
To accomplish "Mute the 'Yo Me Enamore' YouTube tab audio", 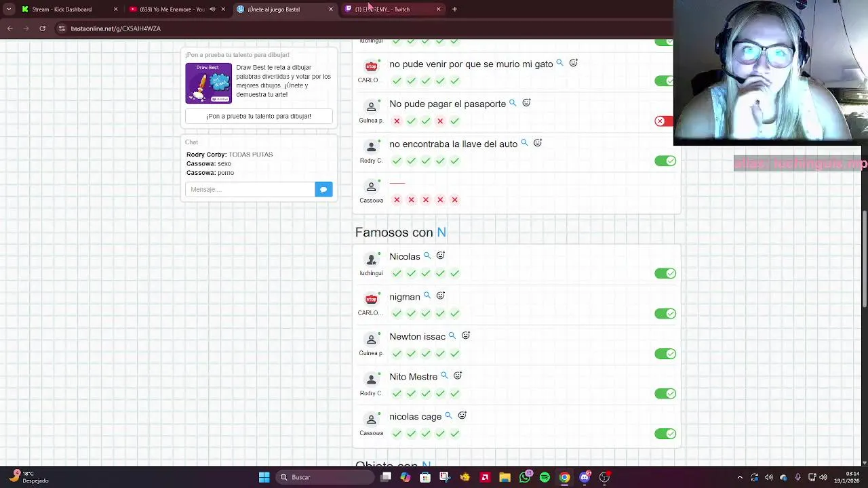I will pos(212,9).
